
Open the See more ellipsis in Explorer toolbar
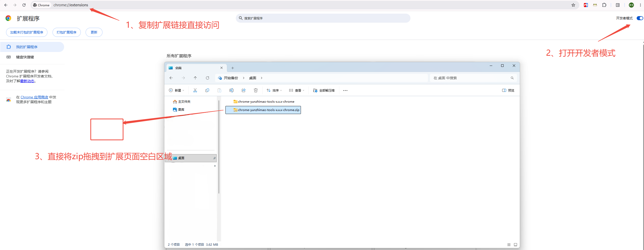[x=345, y=90]
